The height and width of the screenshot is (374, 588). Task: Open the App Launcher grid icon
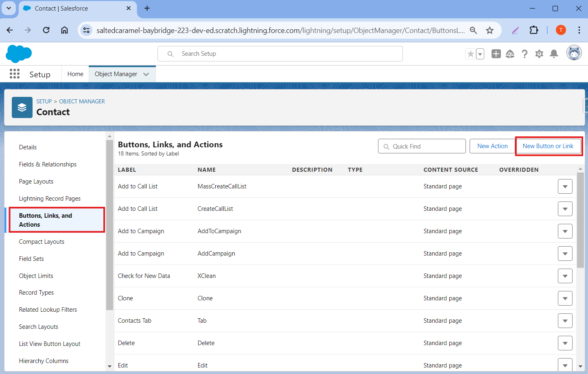point(15,74)
